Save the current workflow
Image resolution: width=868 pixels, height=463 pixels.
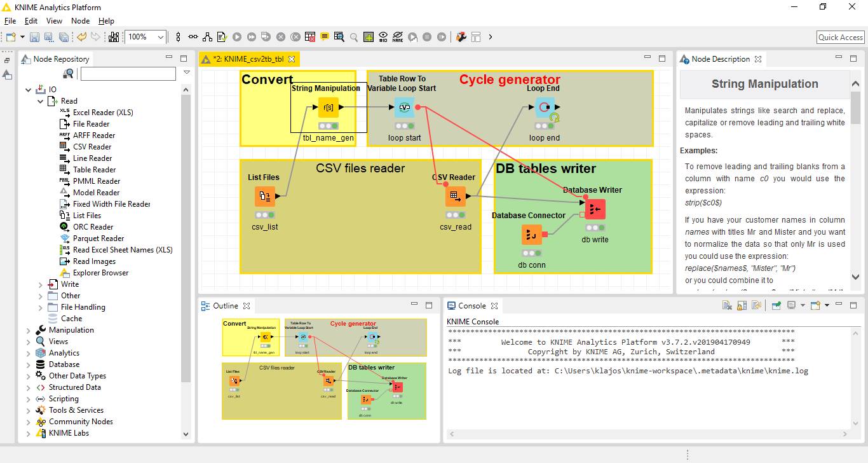[x=34, y=37]
